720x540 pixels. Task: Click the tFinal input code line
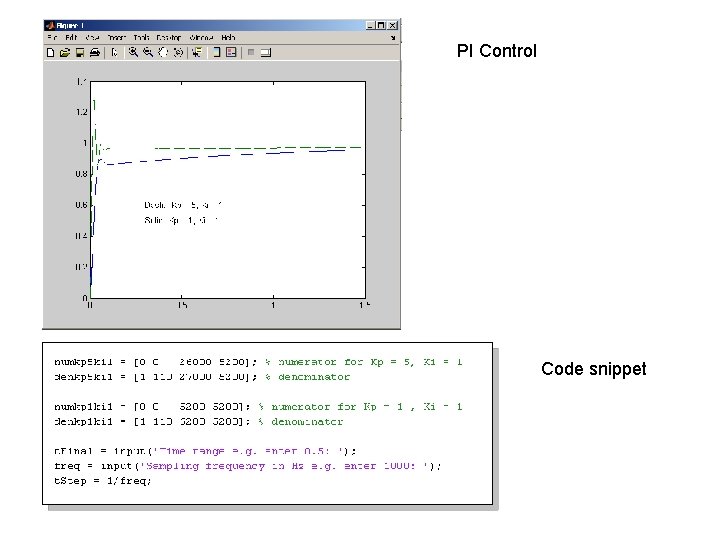tap(205, 451)
